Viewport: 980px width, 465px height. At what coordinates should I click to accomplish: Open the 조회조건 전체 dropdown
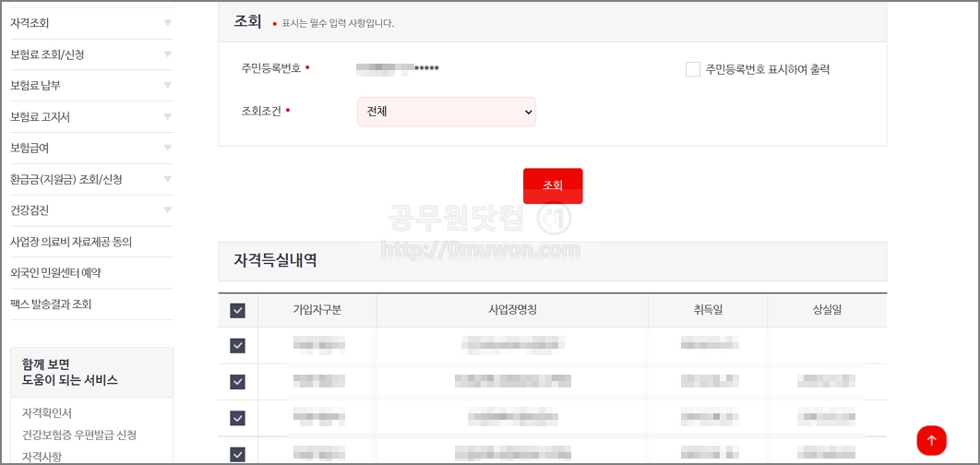(447, 112)
